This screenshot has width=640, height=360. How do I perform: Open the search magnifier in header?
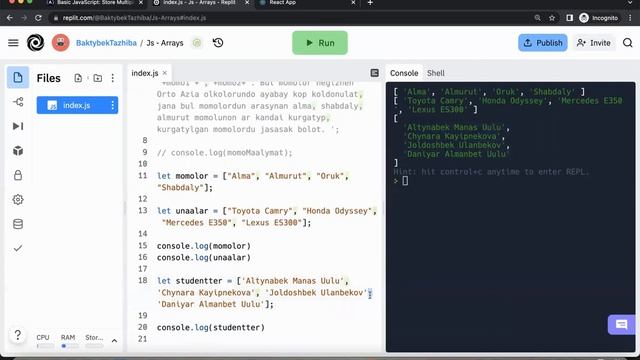627,43
